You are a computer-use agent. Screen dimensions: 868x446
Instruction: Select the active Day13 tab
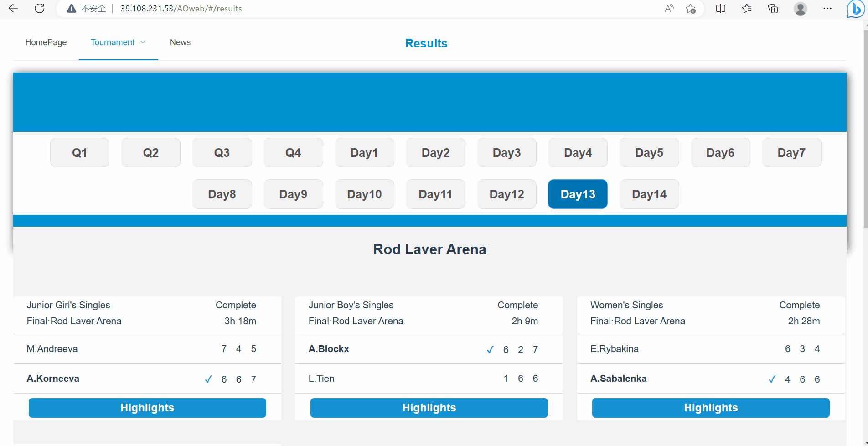[x=578, y=194]
